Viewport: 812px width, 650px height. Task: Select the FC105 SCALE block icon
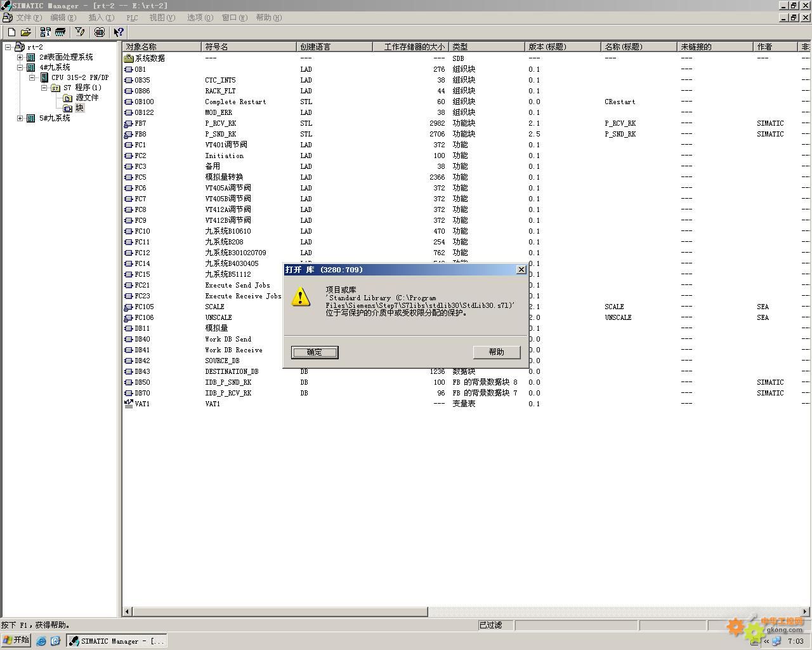tap(129, 307)
